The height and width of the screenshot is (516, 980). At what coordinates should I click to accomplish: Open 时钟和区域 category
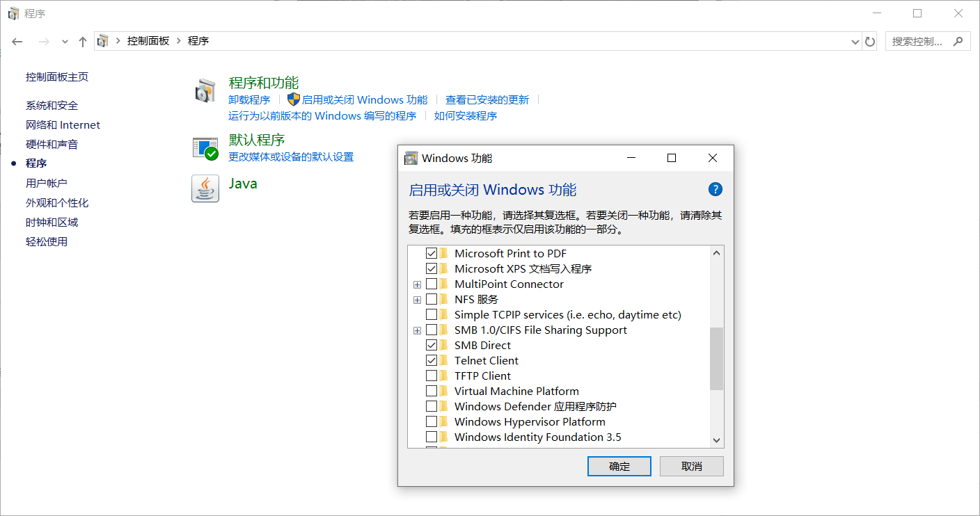52,222
